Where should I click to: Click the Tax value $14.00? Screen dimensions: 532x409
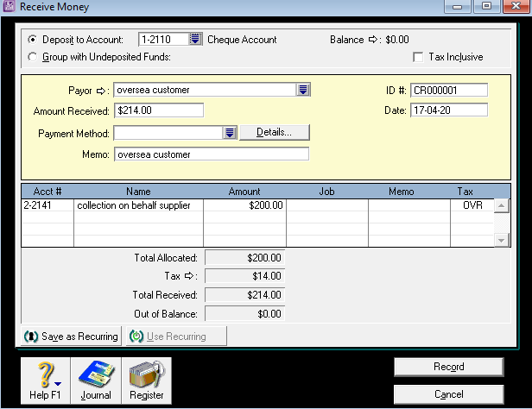(x=244, y=276)
